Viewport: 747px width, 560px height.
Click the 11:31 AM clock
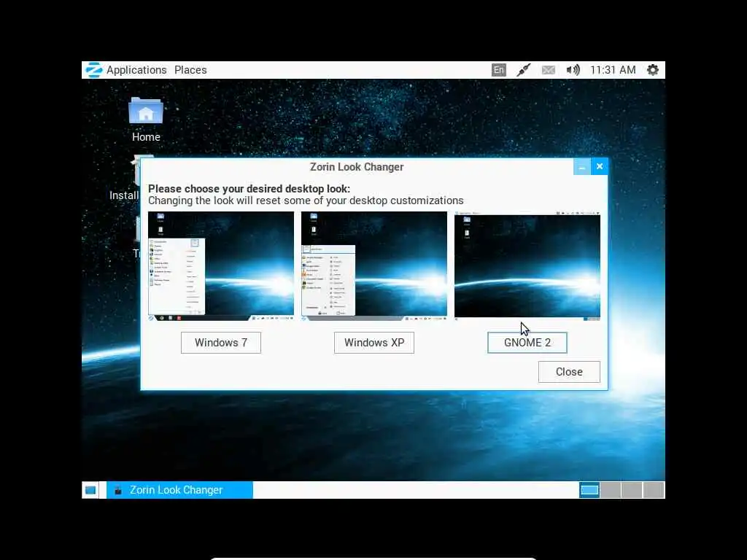613,70
